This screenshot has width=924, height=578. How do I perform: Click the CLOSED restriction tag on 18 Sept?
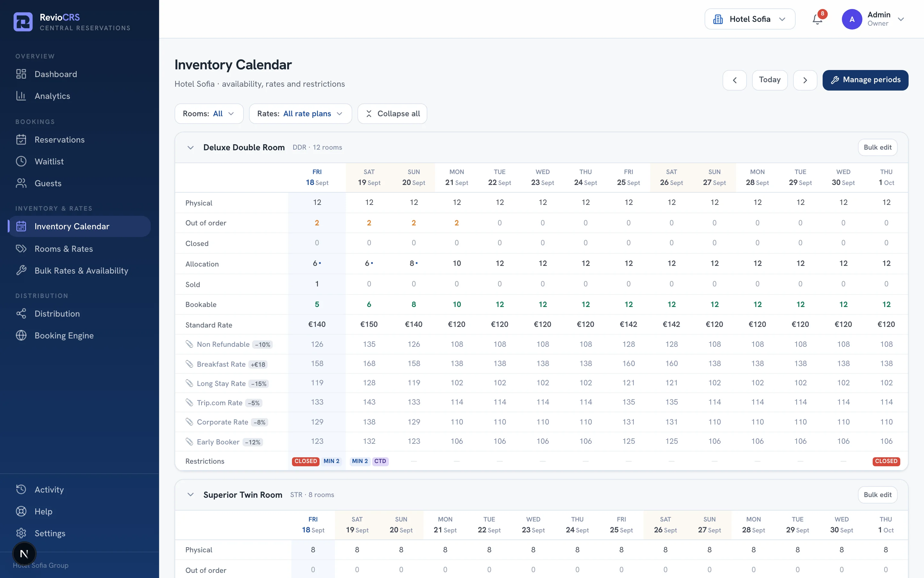point(306,461)
